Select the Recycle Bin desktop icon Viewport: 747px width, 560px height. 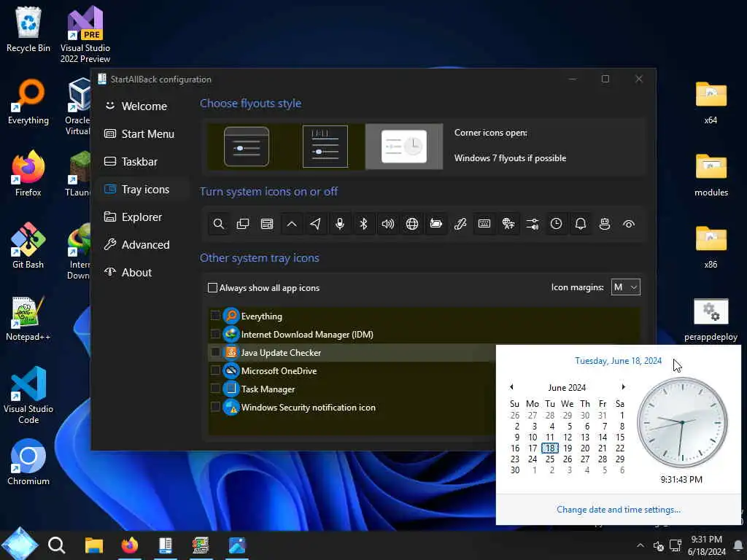pos(28,29)
